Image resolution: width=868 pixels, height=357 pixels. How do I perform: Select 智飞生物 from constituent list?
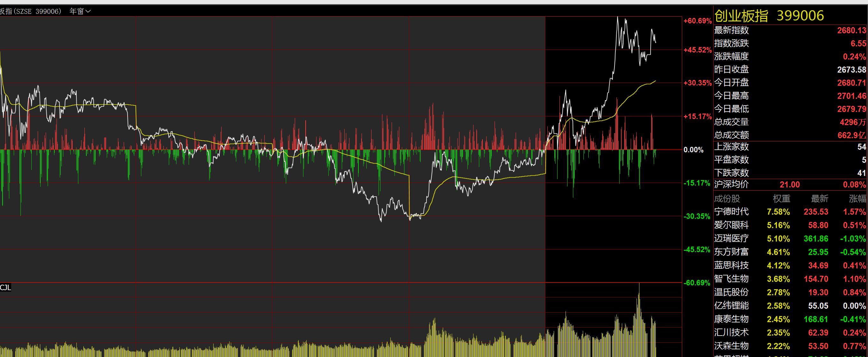tap(731, 279)
